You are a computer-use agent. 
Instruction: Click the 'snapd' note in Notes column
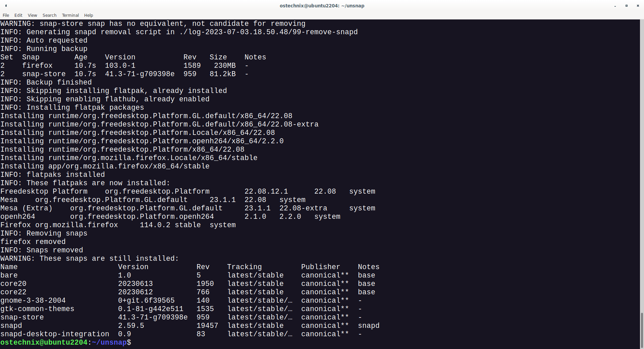click(369, 326)
